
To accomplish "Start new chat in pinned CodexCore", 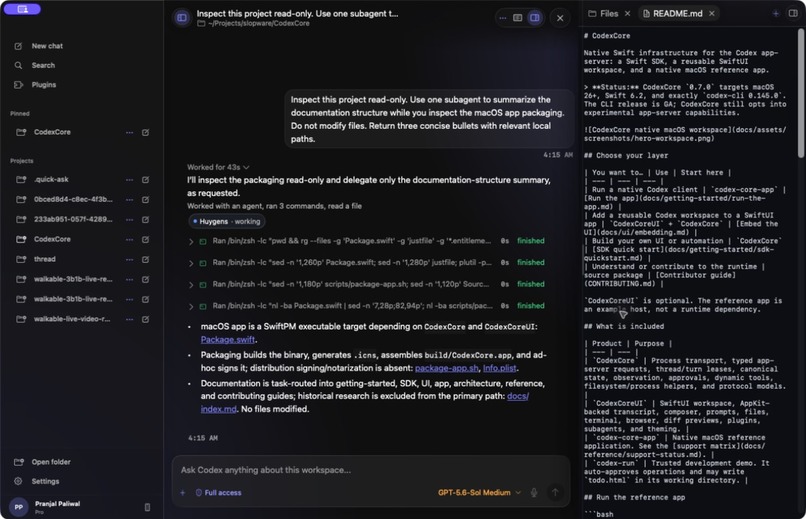I will click(145, 133).
